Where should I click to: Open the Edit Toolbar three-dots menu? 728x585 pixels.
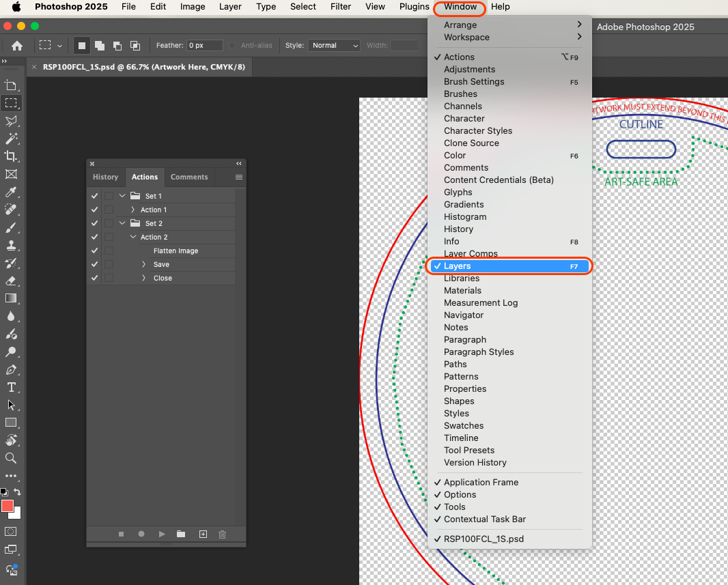pos(11,476)
